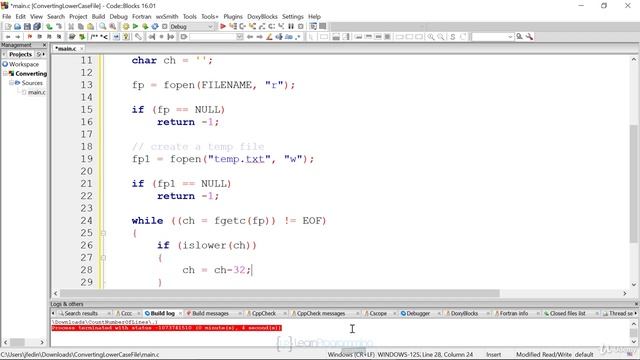Viewport: 640px width, 360px height.
Task: Click the Paste toolbar icon
Action: point(91,27)
